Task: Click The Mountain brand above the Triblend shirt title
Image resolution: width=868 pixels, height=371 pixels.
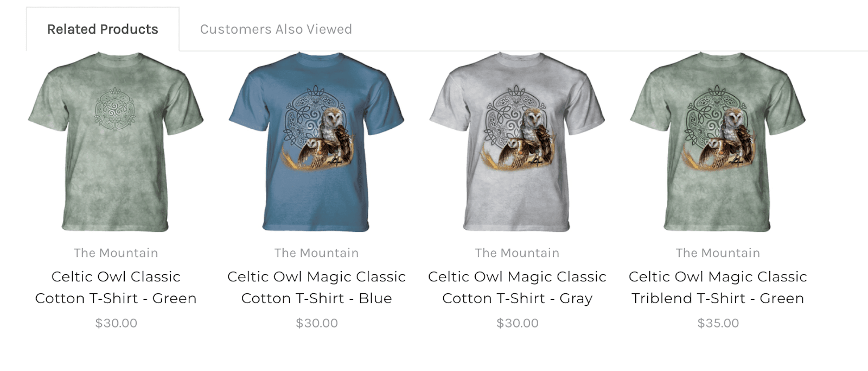Action: pos(718,253)
